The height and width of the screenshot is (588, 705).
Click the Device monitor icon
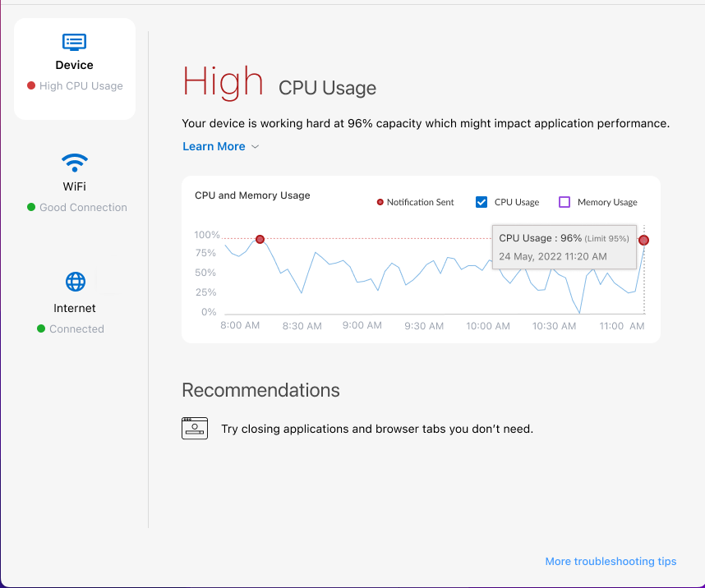(75, 42)
